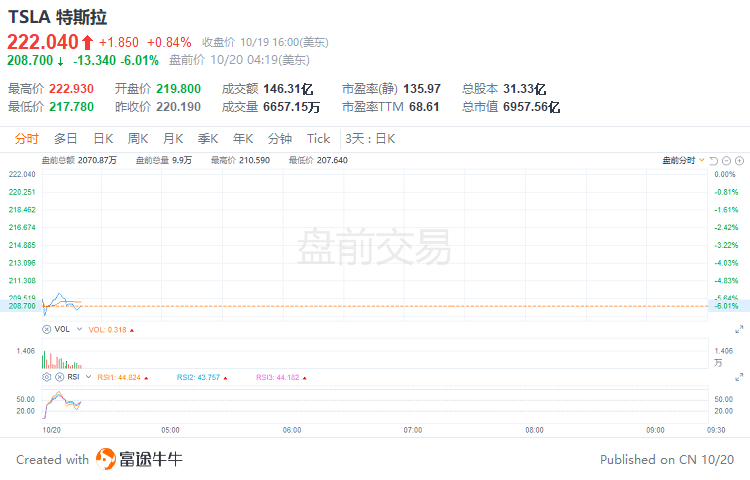Viewport: 750px width, 480px height.
Task: Zoom out the chart with minus icon
Action: [x=727, y=161]
